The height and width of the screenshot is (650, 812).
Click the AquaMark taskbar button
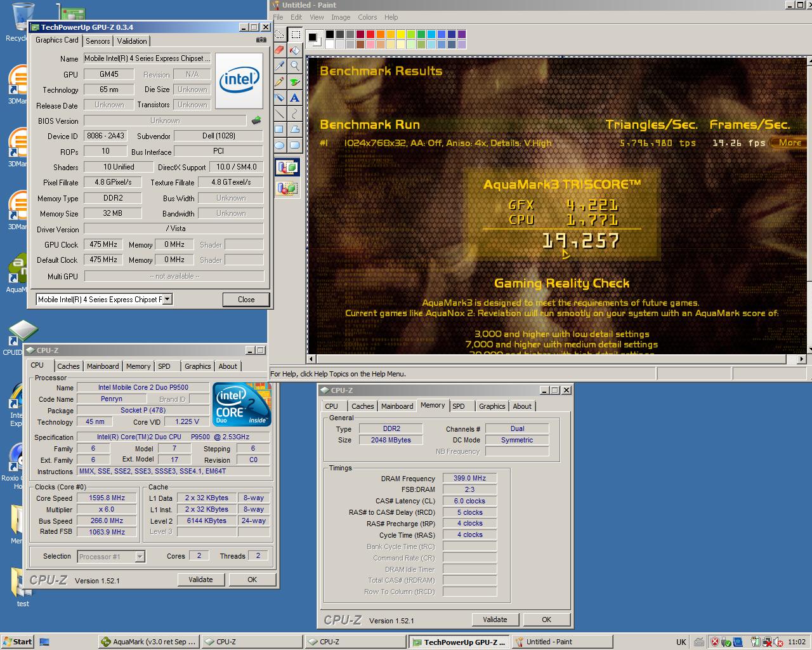pos(150,642)
